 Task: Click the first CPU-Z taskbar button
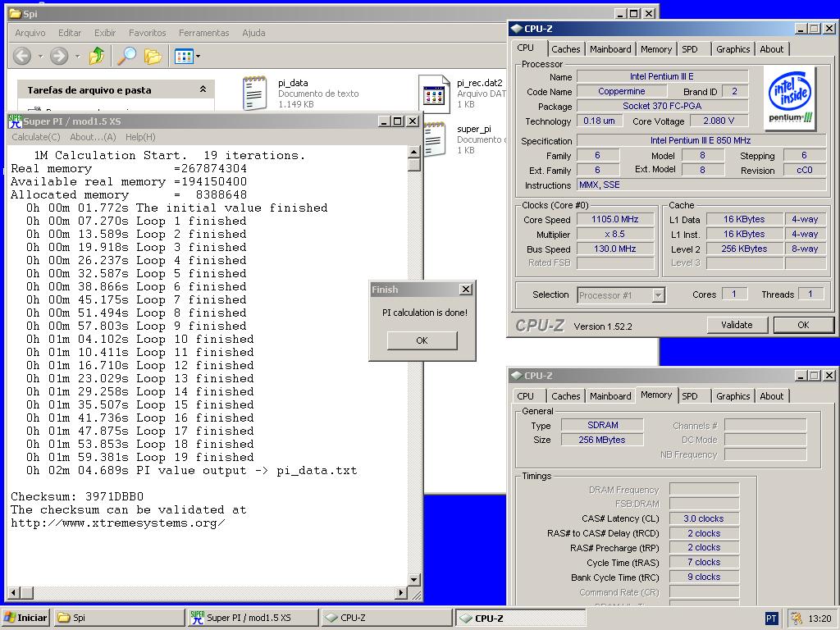[x=387, y=618]
